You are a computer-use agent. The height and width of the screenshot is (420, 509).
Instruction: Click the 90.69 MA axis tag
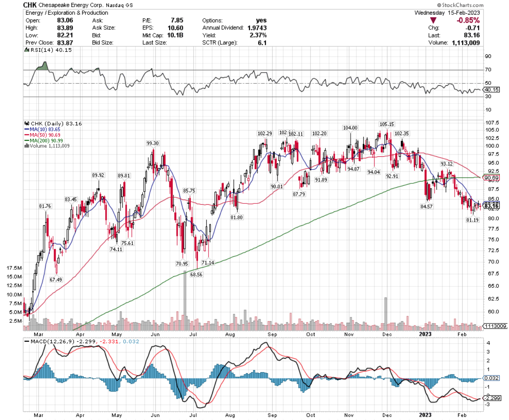point(491,178)
